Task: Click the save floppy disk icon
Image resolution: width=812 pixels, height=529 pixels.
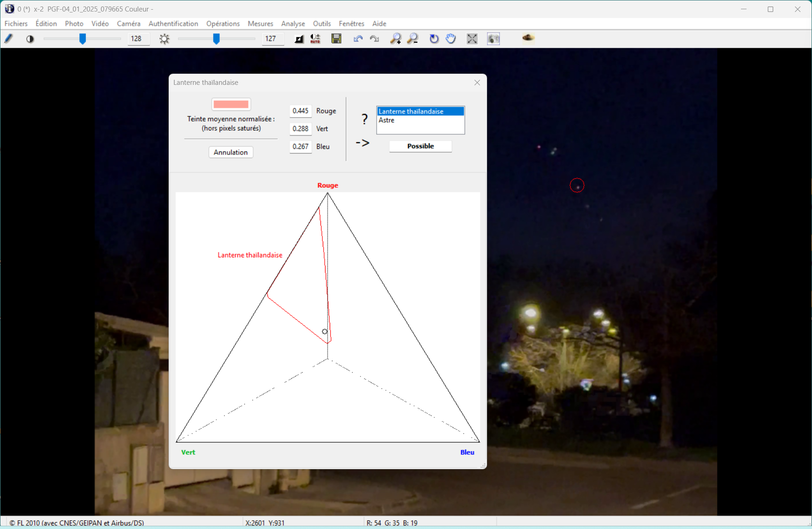Action: pos(337,39)
